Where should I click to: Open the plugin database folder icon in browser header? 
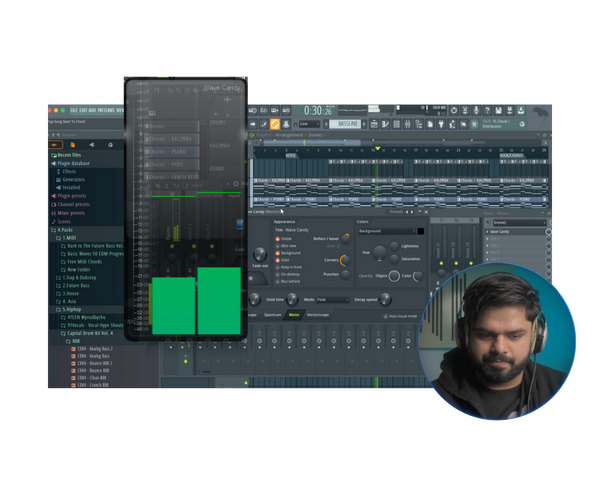tap(73, 145)
